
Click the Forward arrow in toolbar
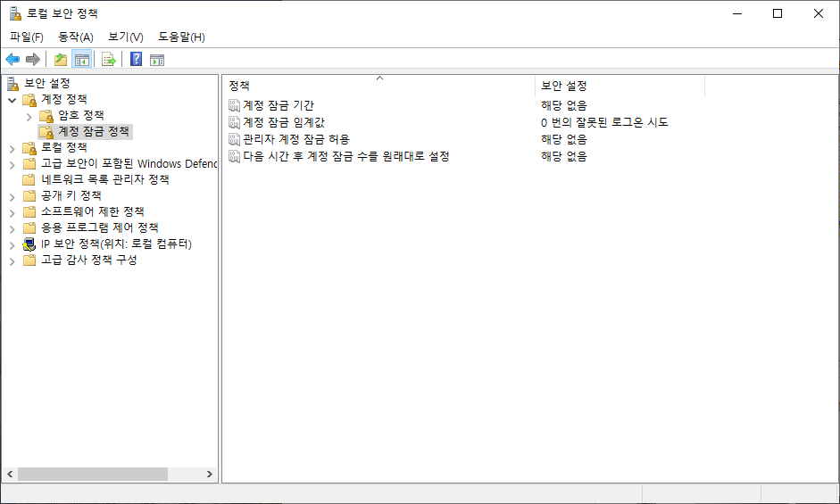click(x=33, y=60)
